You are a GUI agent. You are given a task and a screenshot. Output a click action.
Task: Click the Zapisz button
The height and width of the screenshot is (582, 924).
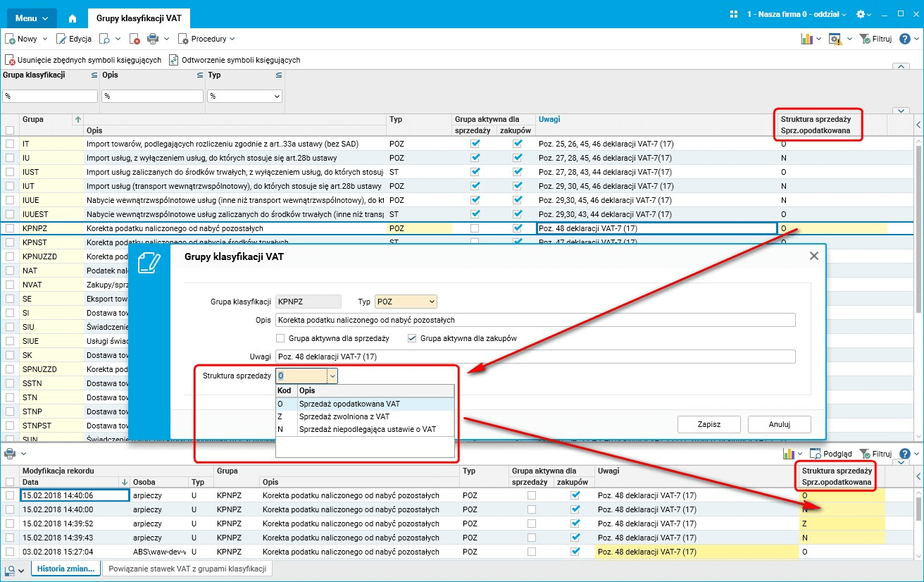coord(708,424)
